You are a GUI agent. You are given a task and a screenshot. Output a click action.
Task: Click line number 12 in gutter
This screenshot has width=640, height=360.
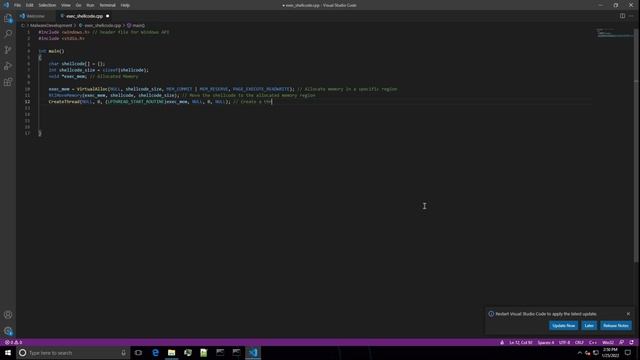(27, 102)
